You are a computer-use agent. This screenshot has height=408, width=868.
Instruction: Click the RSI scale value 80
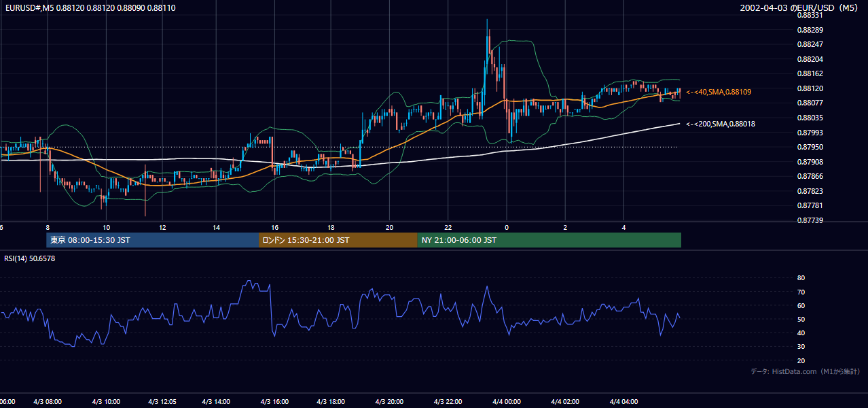coord(801,278)
